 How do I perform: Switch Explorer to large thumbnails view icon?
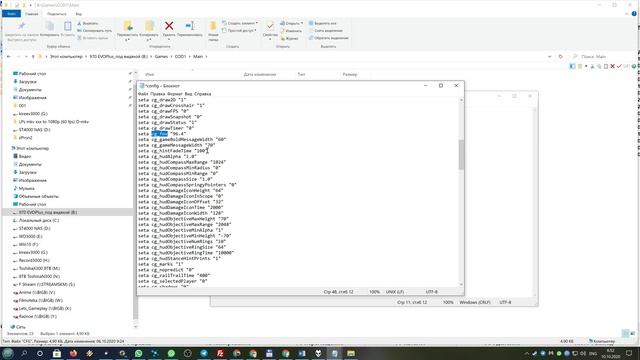click(632, 333)
